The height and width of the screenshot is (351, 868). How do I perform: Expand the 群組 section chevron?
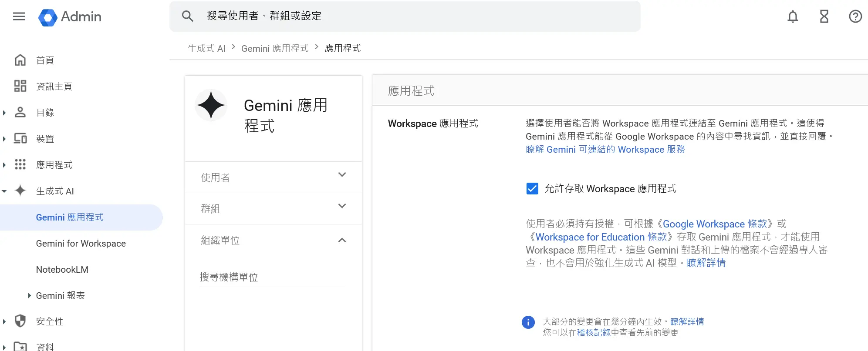coord(342,206)
